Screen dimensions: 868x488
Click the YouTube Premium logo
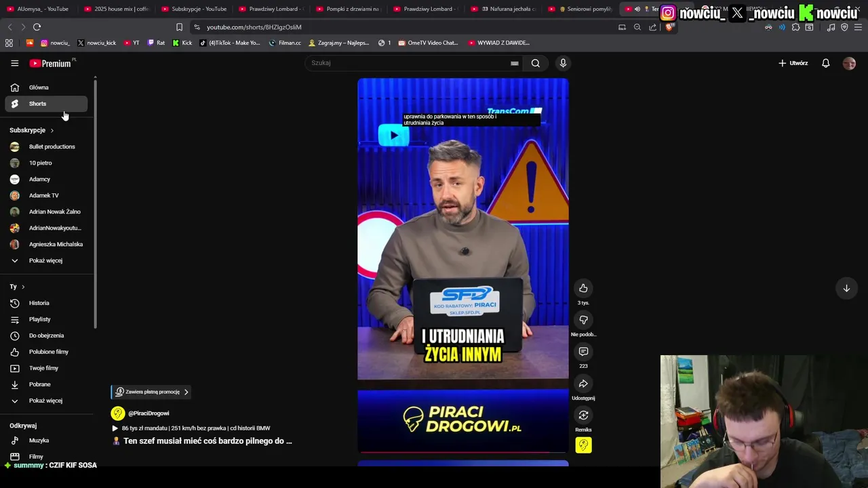(x=51, y=63)
